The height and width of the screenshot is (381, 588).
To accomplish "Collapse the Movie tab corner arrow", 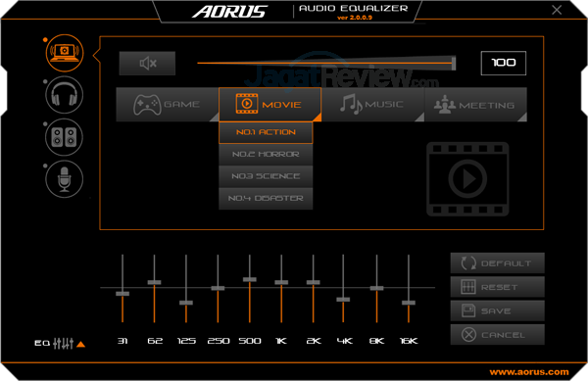I will (317, 118).
